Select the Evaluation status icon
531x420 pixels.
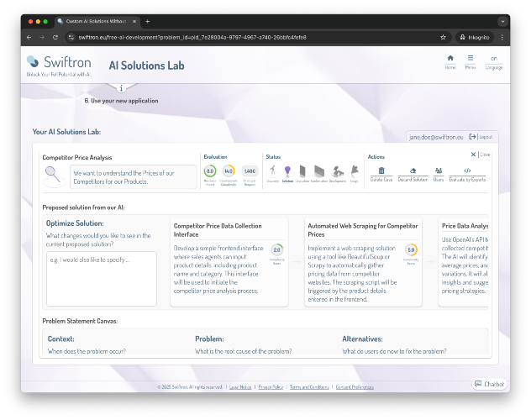(302, 171)
